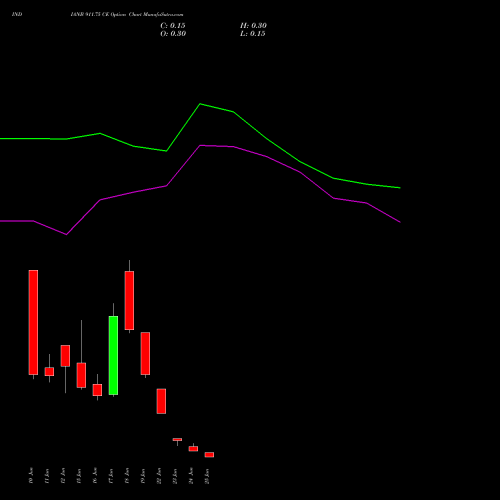
Task: Click the open value 'O: 0.30'
Action: (x=173, y=34)
